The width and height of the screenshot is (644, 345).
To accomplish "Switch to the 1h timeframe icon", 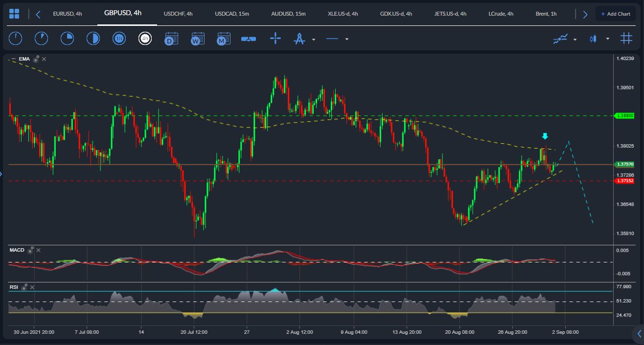I will [x=119, y=38].
